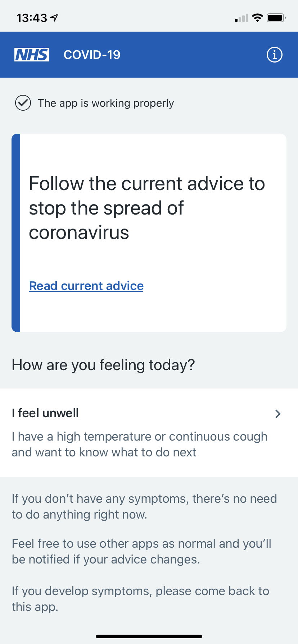Tap the Wi-Fi status icon

(257, 18)
